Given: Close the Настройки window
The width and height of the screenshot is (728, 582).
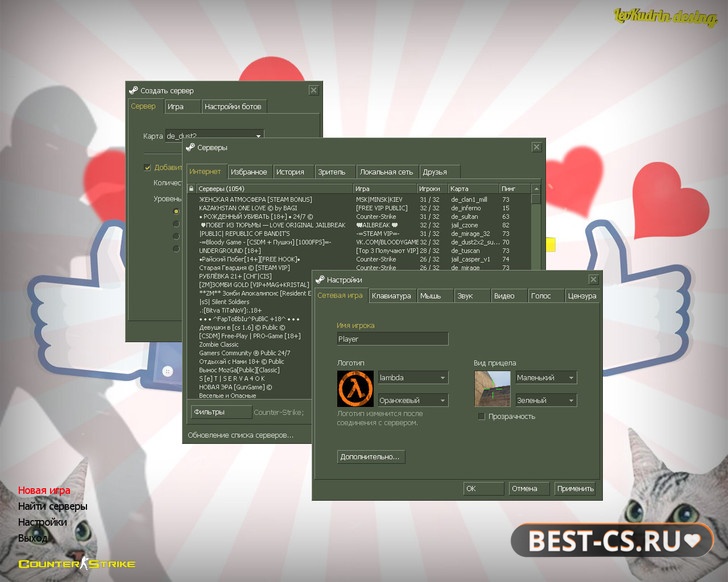Looking at the screenshot, I should [x=593, y=279].
